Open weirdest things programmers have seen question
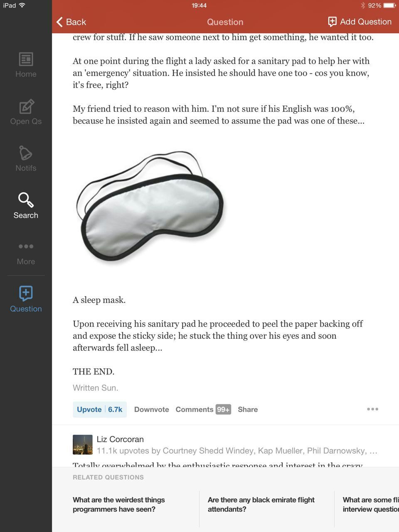Viewport: 399px width, 532px height. (119, 505)
